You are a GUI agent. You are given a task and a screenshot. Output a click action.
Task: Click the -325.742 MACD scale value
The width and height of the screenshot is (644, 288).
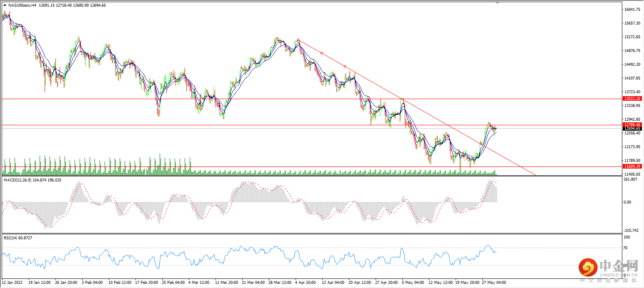pyautogui.click(x=631, y=231)
